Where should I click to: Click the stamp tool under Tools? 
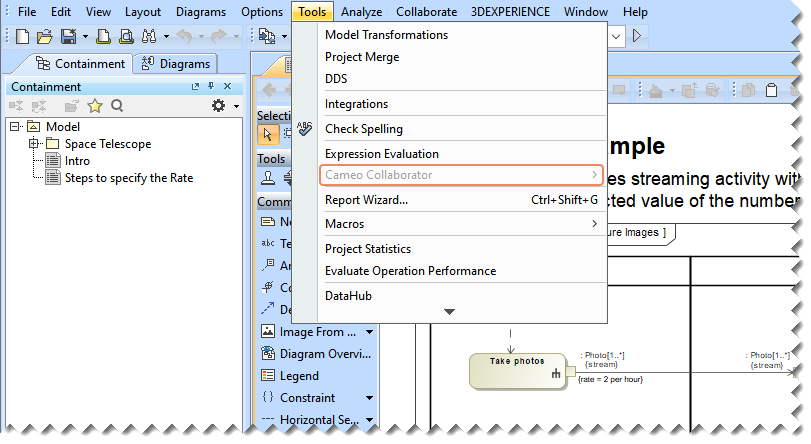point(268,178)
